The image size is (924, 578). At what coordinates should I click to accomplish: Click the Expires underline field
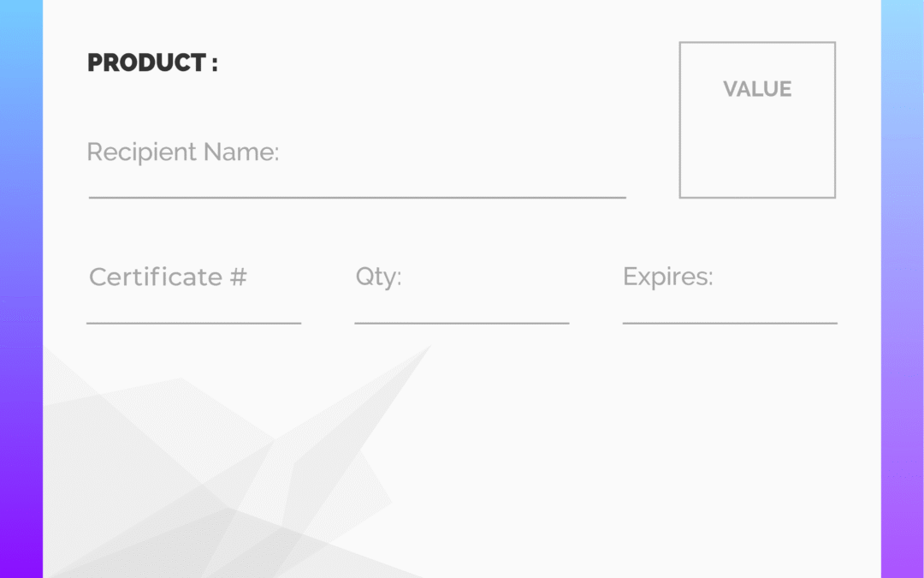[730, 323]
